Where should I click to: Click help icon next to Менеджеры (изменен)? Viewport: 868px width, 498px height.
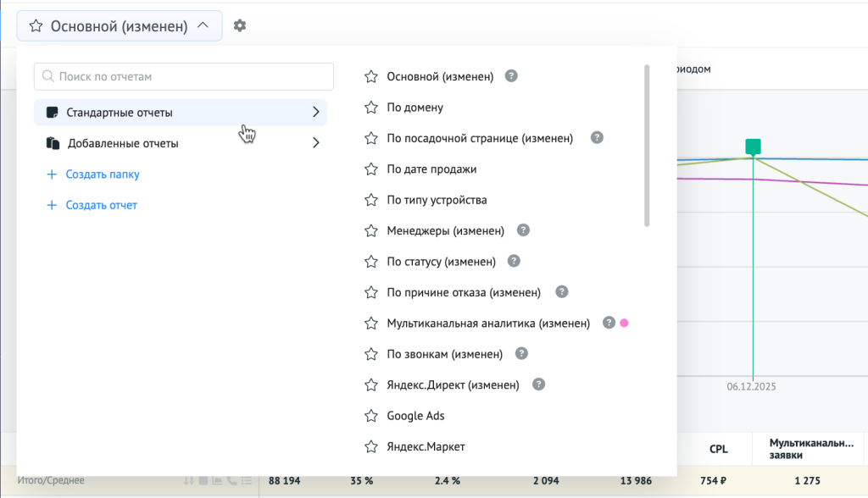523,230
